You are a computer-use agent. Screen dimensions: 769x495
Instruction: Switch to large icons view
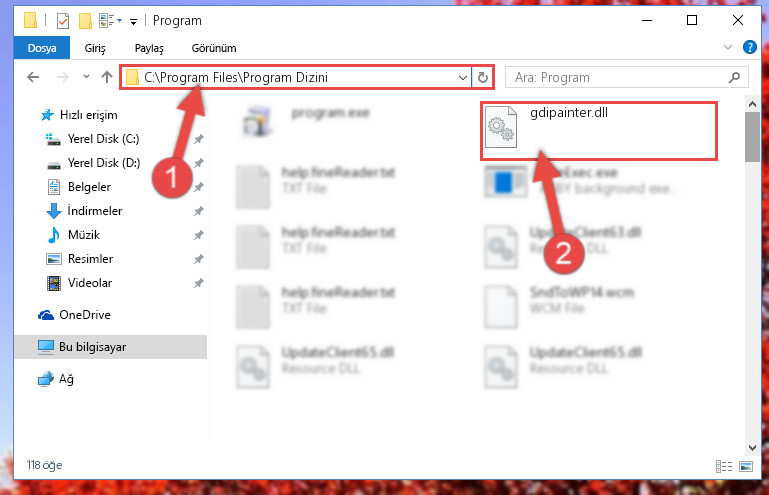pyautogui.click(x=746, y=466)
